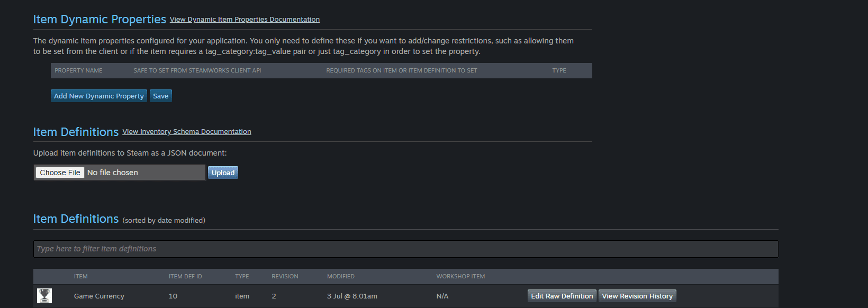Open View Dynamic Item Properties Documentation link
This screenshot has width=868, height=308.
245,20
